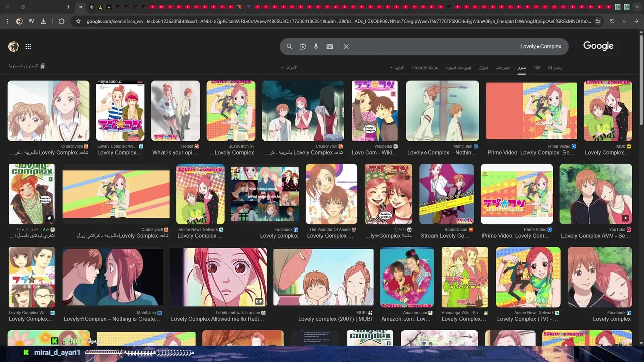Screen dimensions: 644x362
Task: Open the Extensions puzzle icon
Action: pyautogui.click(x=62, y=21)
